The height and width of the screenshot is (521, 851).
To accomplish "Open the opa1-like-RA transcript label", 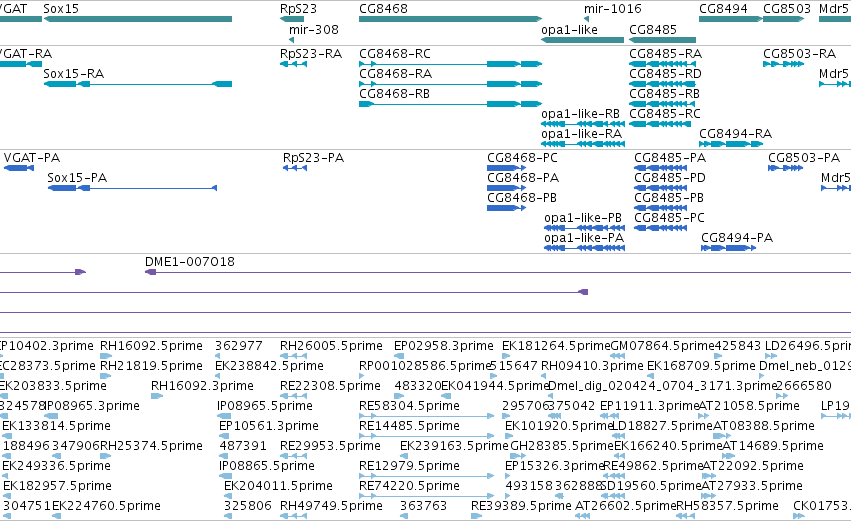I will pyautogui.click(x=581, y=134).
